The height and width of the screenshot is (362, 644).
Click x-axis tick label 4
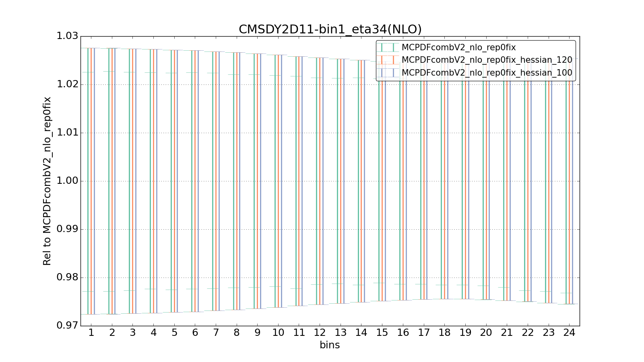point(154,333)
